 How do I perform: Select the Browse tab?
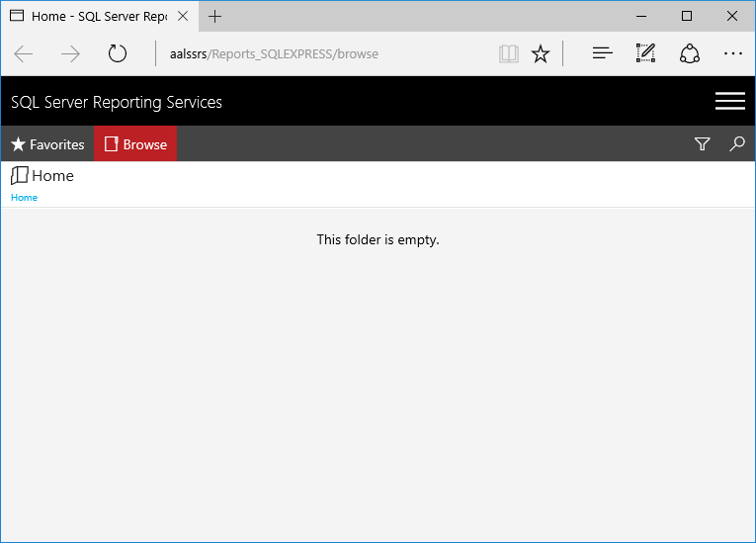pos(135,143)
